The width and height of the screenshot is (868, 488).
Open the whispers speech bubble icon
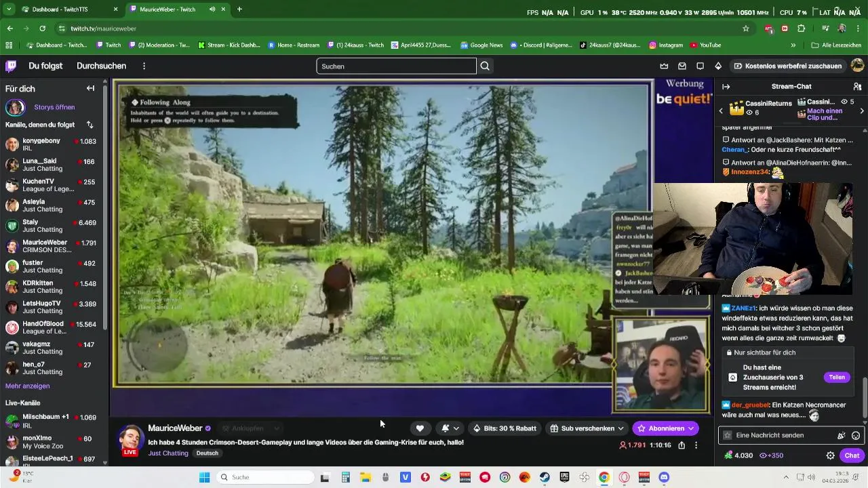[x=700, y=66]
